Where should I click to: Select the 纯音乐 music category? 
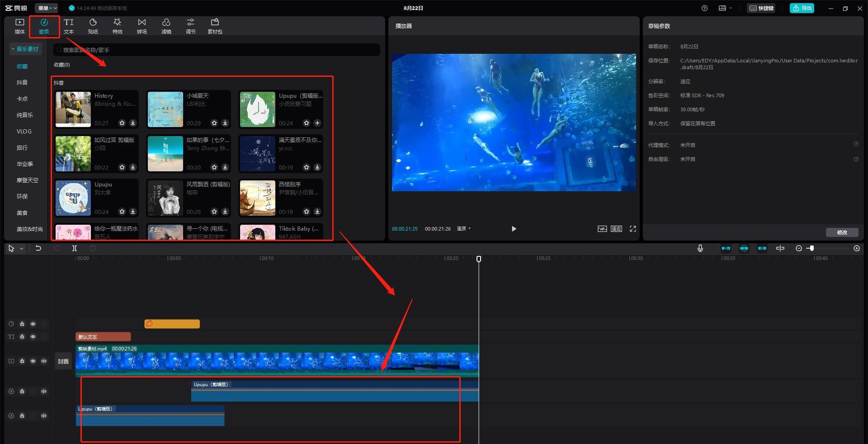point(25,115)
